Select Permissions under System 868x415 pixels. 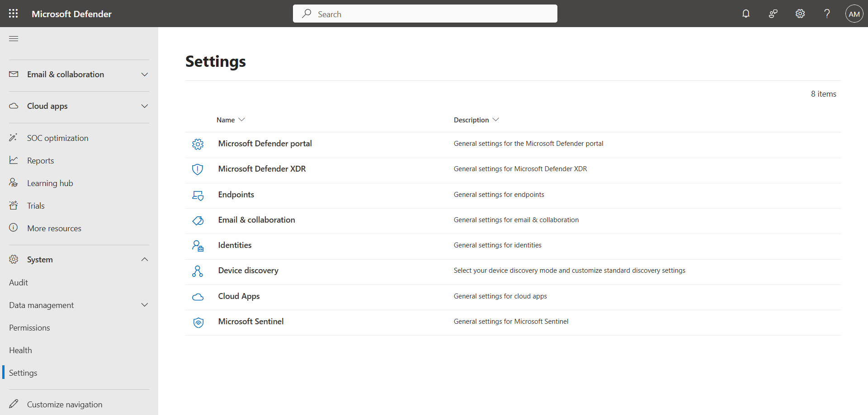pos(29,328)
